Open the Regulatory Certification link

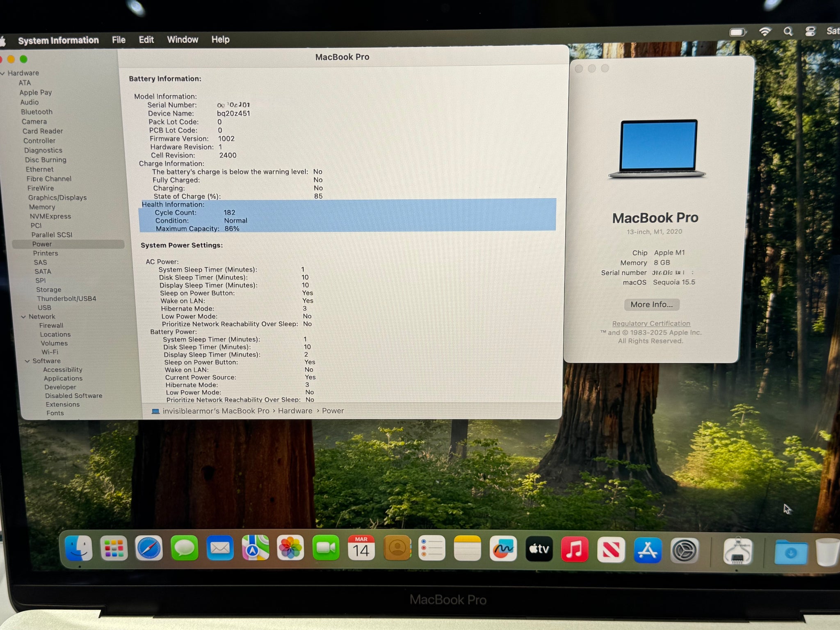[651, 324]
